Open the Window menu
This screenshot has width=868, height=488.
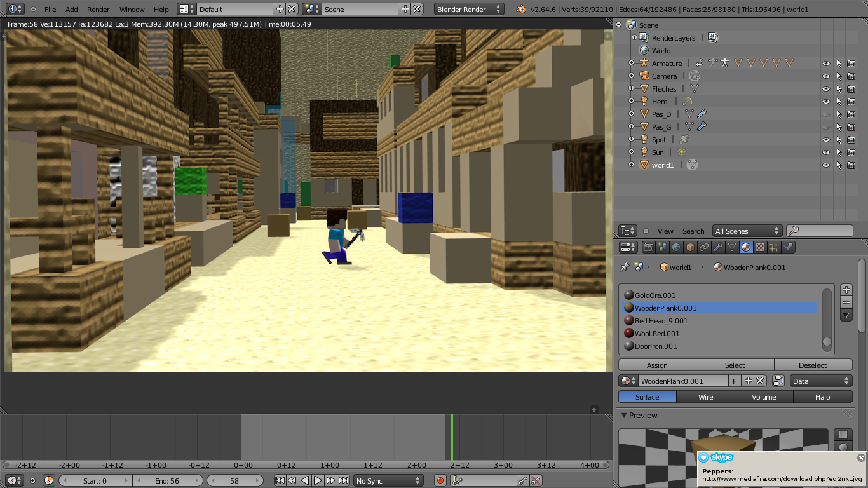pos(132,10)
